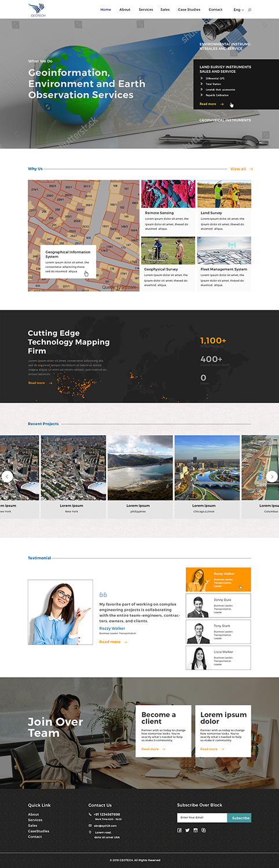279x868 pixels.
Task: Click the Repair & Calibration list item
Action: [x=216, y=95]
